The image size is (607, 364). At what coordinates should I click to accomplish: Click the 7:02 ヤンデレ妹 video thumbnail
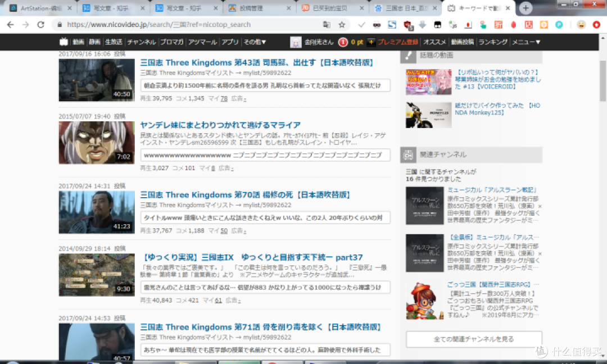pyautogui.click(x=97, y=143)
